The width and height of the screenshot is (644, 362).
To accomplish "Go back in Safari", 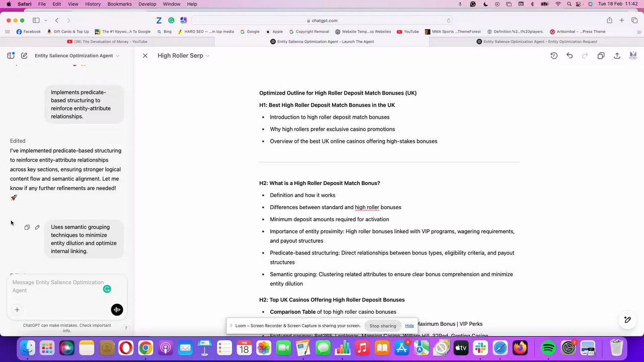I will point(57,21).
